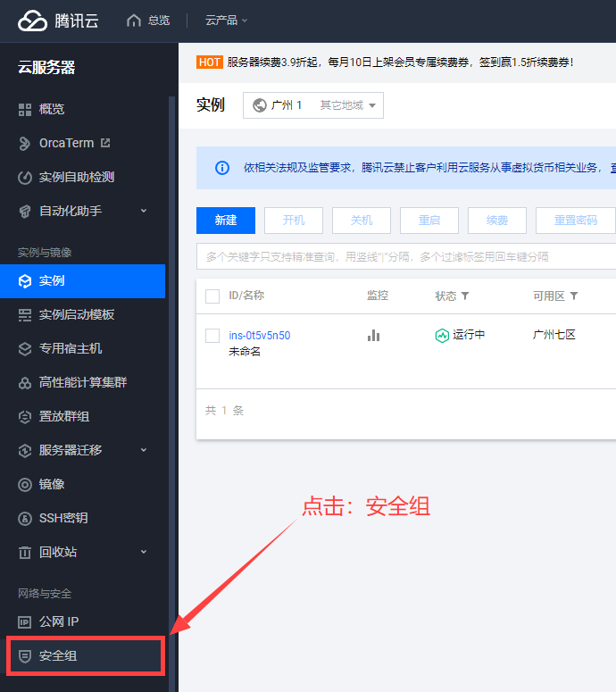Expand the 自动化助手 submenu
The width and height of the screenshot is (616, 692).
[143, 211]
